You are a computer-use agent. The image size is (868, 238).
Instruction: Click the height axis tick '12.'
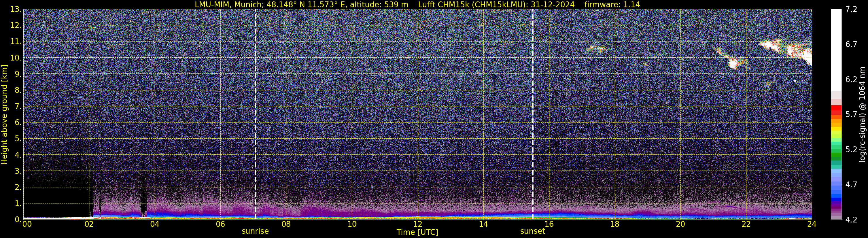point(16,25)
